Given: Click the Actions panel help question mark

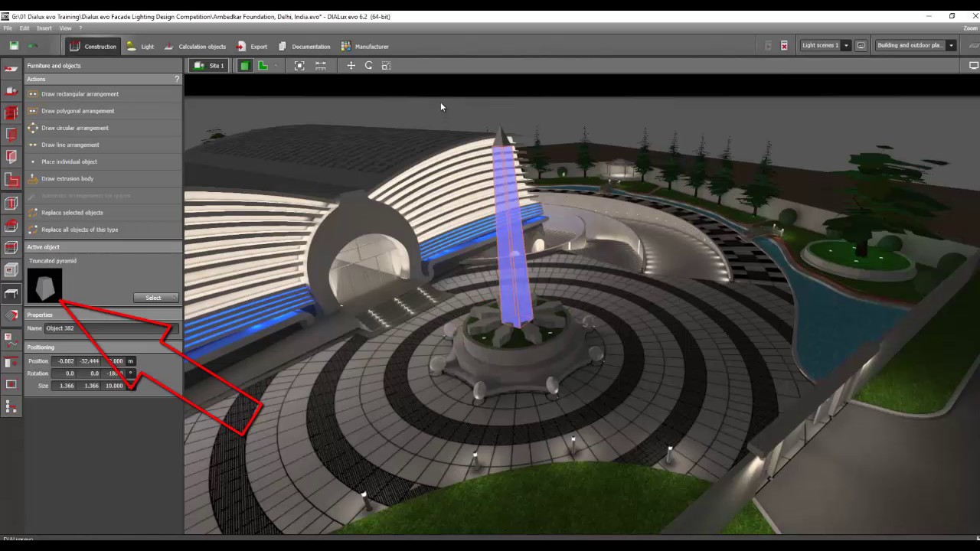Looking at the screenshot, I should coord(177,79).
